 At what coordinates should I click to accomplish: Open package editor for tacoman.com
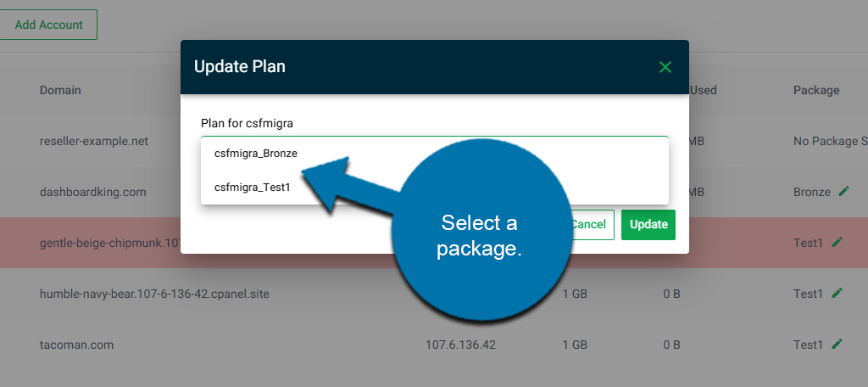click(837, 345)
